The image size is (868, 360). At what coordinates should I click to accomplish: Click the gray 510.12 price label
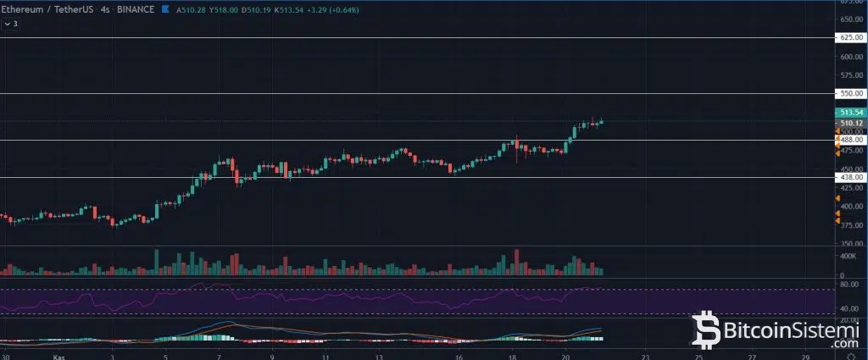(850, 123)
